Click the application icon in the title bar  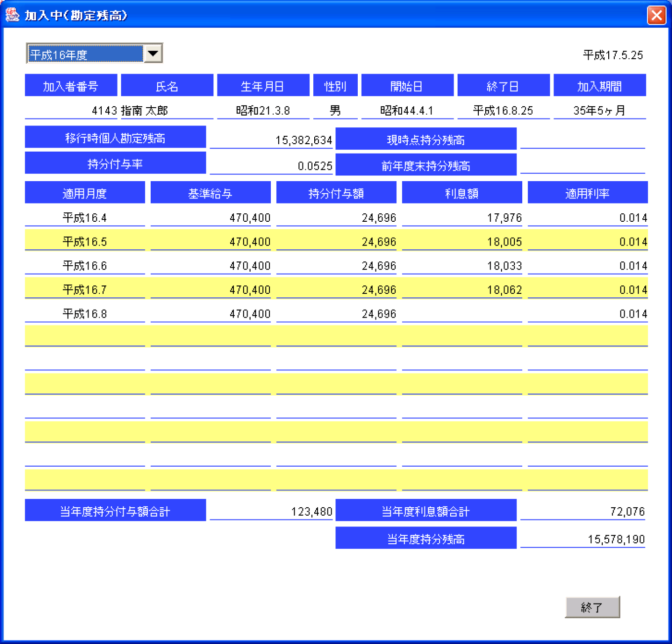[12, 15]
